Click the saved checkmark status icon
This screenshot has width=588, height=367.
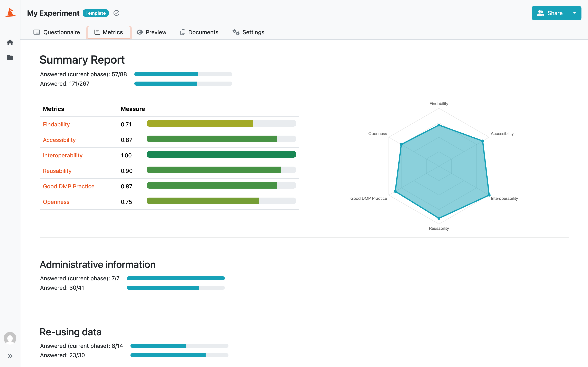(116, 13)
